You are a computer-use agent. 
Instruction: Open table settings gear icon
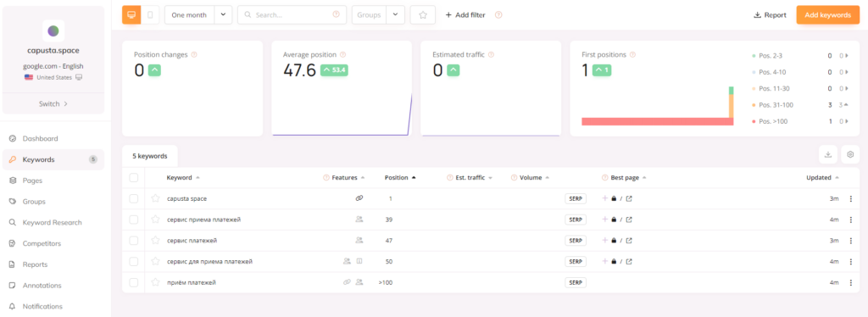[850, 154]
